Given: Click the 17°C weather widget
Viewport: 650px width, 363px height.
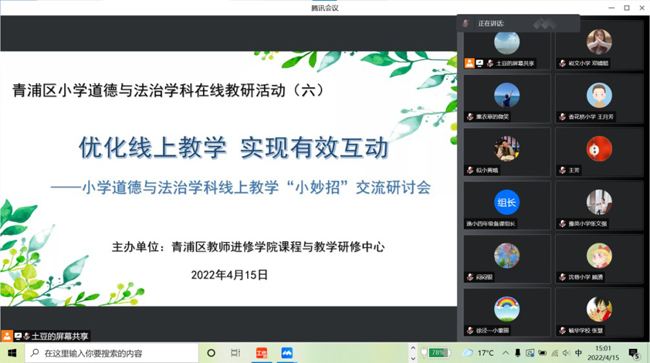Looking at the screenshot, I should [x=478, y=353].
